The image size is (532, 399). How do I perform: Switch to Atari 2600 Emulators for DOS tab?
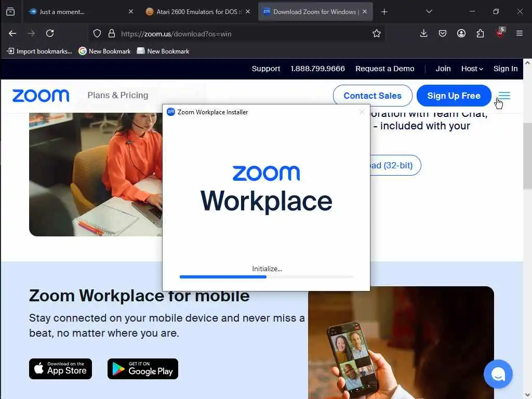pyautogui.click(x=198, y=12)
